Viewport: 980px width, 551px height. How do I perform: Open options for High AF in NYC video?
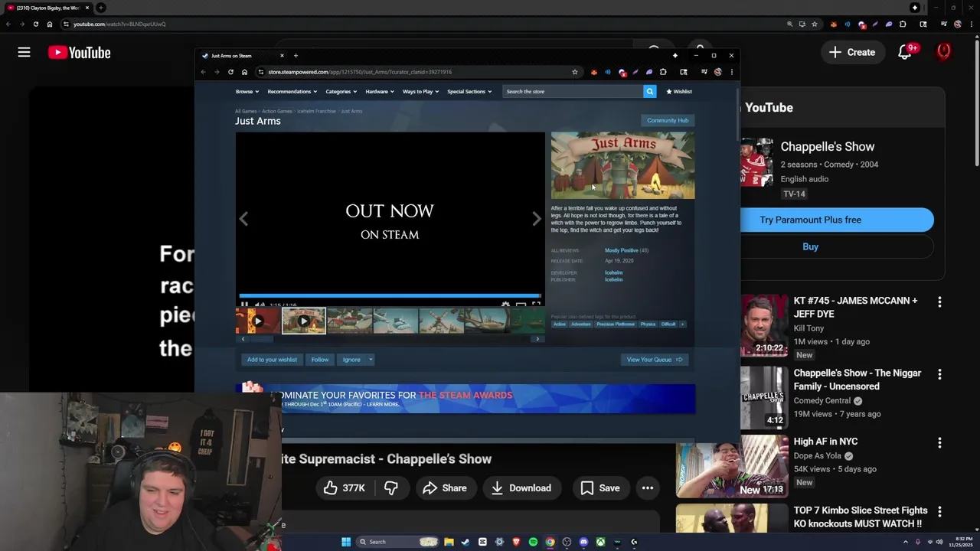(939, 443)
